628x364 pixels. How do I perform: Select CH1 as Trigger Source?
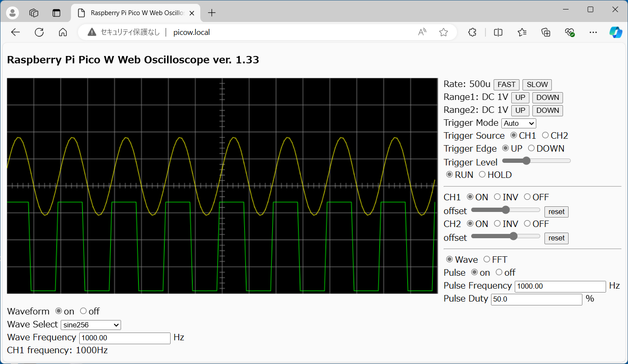513,135
